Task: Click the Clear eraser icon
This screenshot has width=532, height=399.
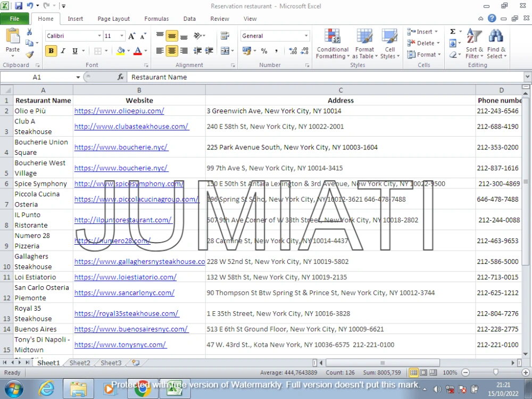Action: tap(453, 54)
